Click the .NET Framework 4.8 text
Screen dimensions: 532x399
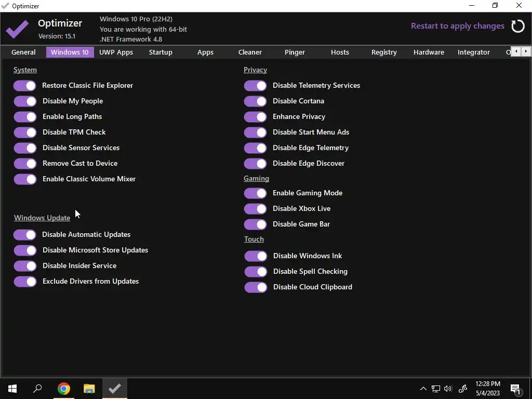[130, 39]
